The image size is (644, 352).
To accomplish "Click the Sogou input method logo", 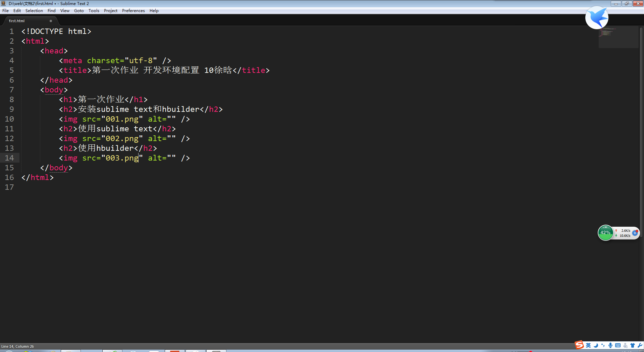I will (x=579, y=345).
